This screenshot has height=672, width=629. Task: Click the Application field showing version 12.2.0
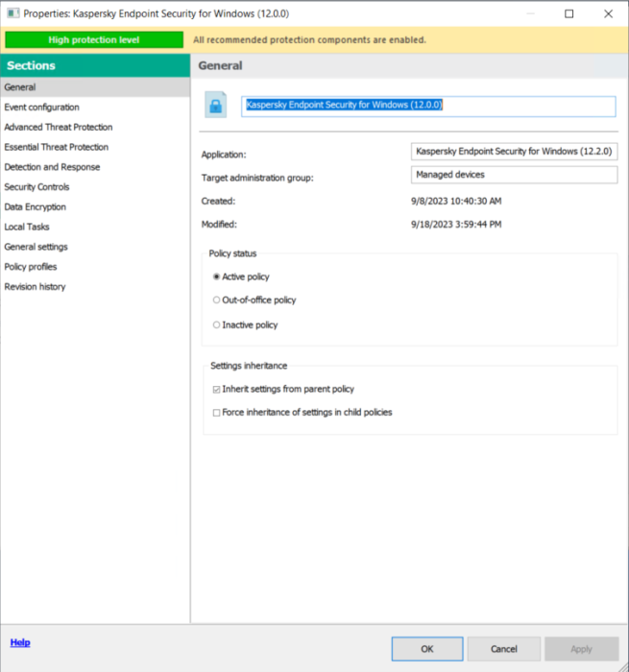coord(514,152)
